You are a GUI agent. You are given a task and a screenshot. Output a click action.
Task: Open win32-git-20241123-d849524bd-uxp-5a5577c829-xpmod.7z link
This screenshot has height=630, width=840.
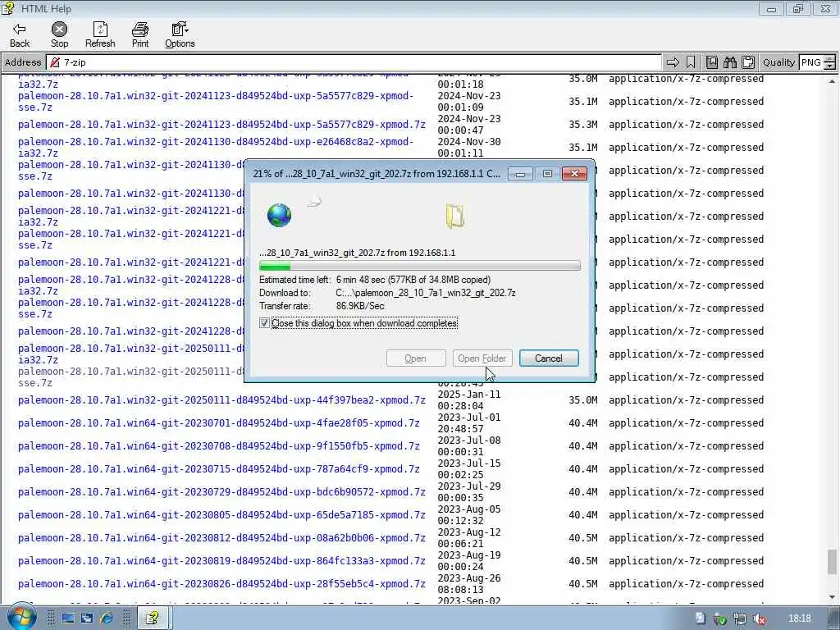[x=221, y=125]
